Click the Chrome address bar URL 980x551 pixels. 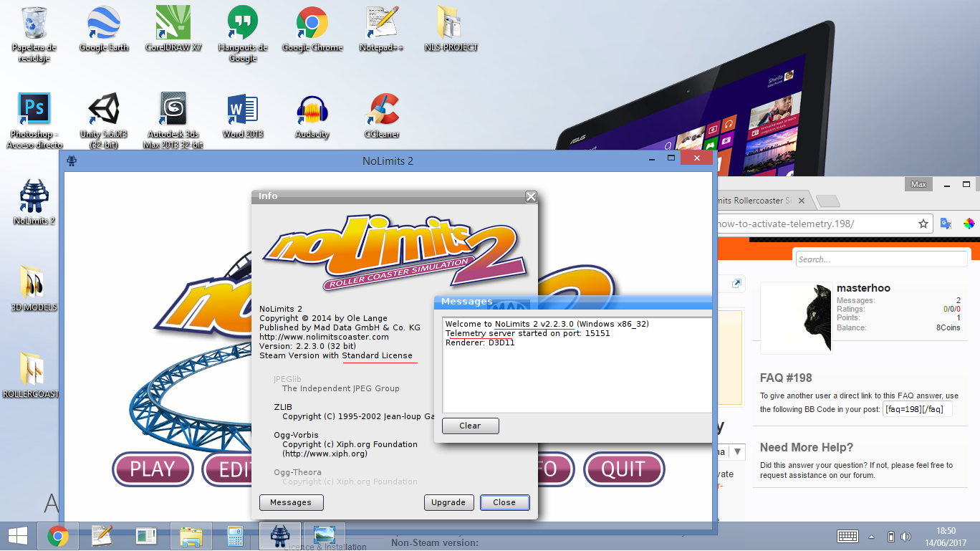786,224
